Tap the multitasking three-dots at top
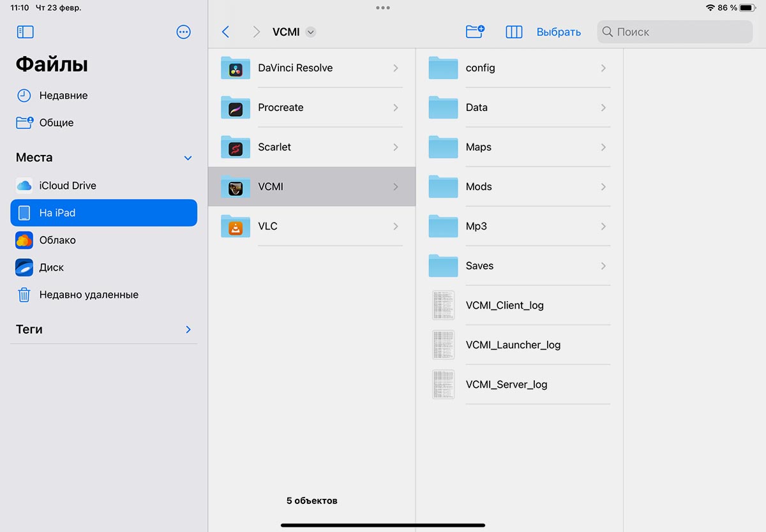766x532 pixels. pyautogui.click(x=383, y=8)
